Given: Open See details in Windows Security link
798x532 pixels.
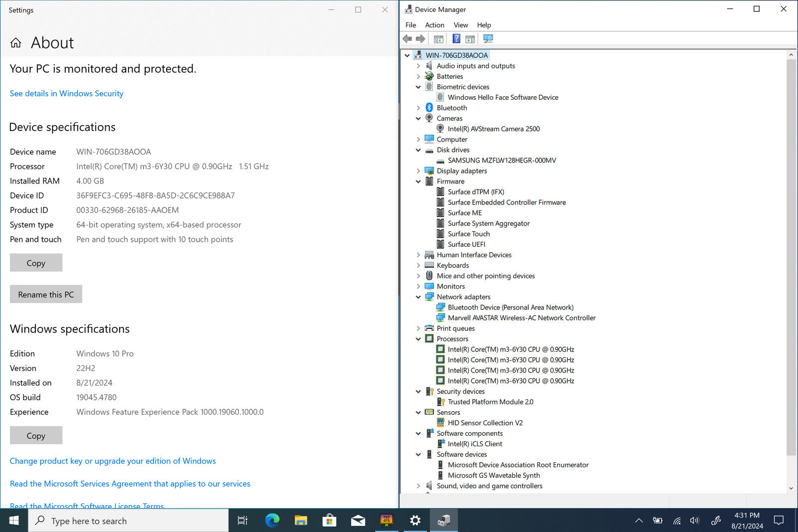Looking at the screenshot, I should pos(66,94).
